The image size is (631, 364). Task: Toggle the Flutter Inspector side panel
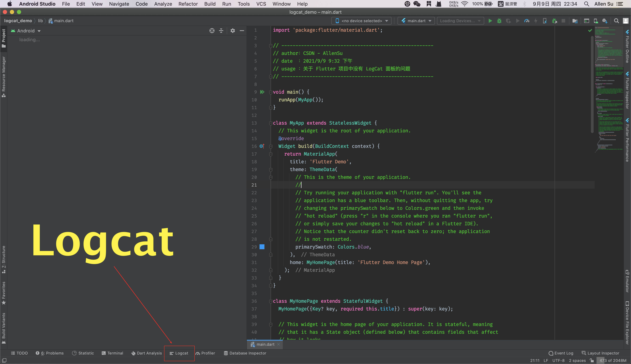tap(627, 91)
